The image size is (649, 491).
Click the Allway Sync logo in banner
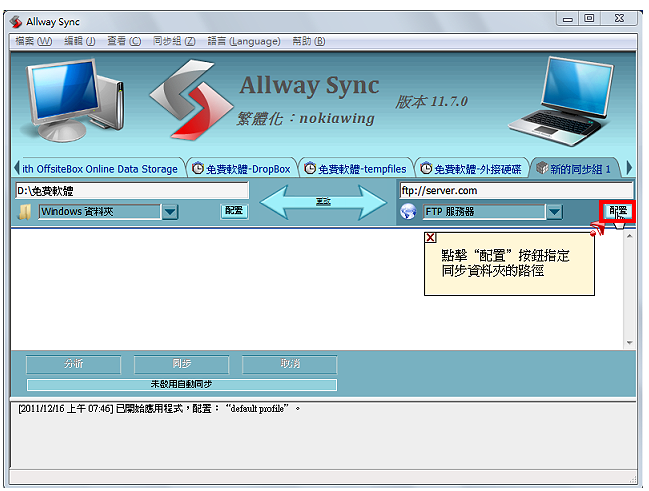click(191, 99)
